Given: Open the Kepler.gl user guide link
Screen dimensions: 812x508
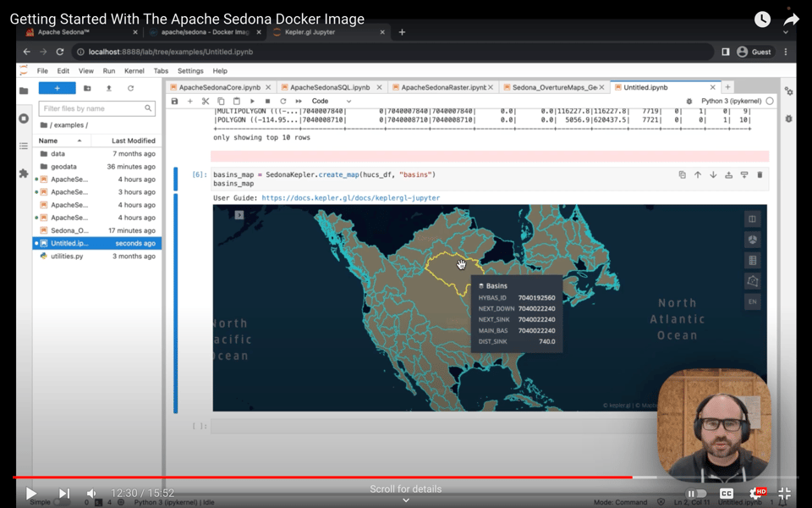Looking at the screenshot, I should pyautogui.click(x=350, y=198).
